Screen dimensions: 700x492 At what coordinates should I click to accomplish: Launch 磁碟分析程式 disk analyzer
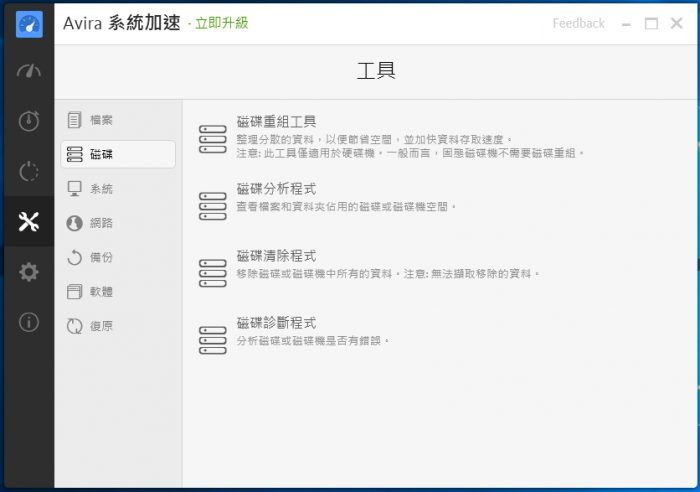pyautogui.click(x=276, y=188)
